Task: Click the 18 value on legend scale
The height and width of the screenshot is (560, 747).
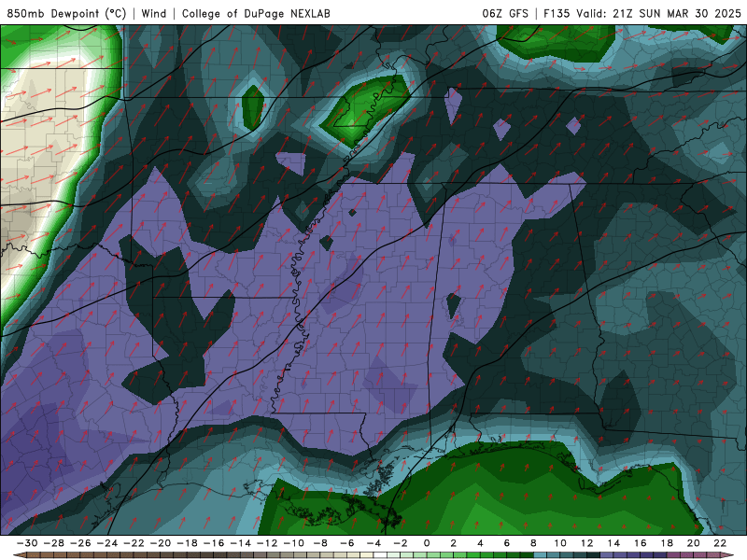Action: [667, 543]
